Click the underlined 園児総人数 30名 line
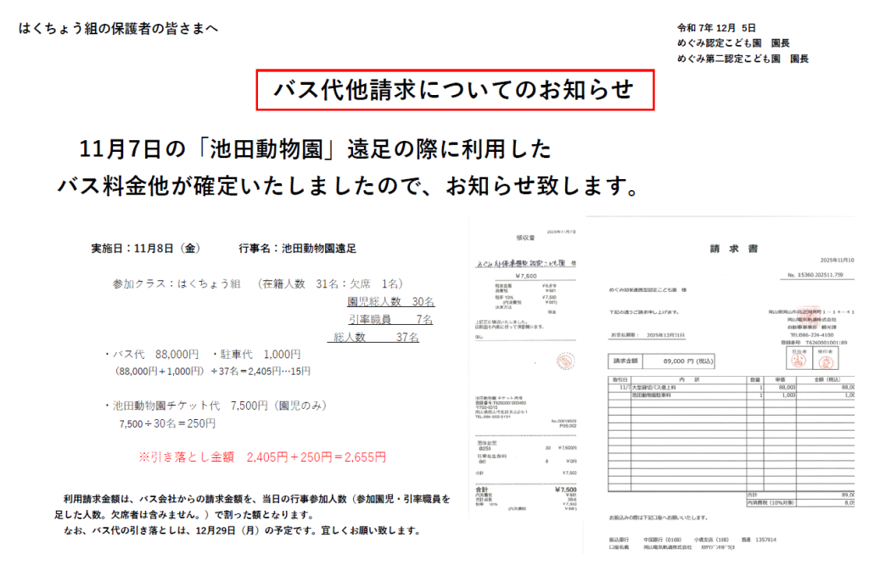Viewport: 869px width, 588px height. coord(390,301)
